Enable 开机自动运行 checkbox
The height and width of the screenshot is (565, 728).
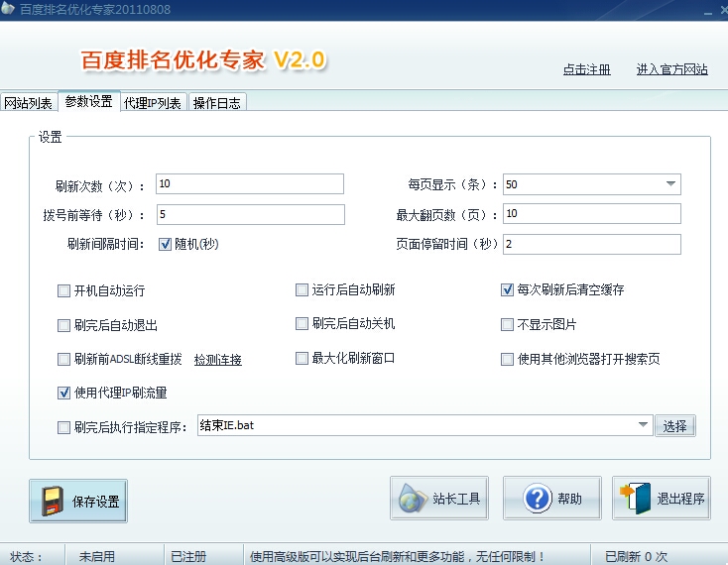pyautogui.click(x=63, y=290)
